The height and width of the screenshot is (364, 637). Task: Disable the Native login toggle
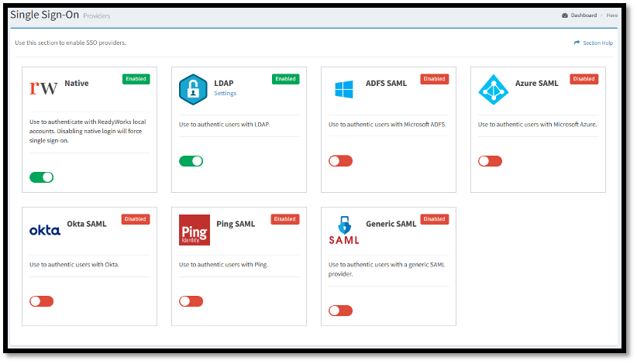(x=42, y=177)
